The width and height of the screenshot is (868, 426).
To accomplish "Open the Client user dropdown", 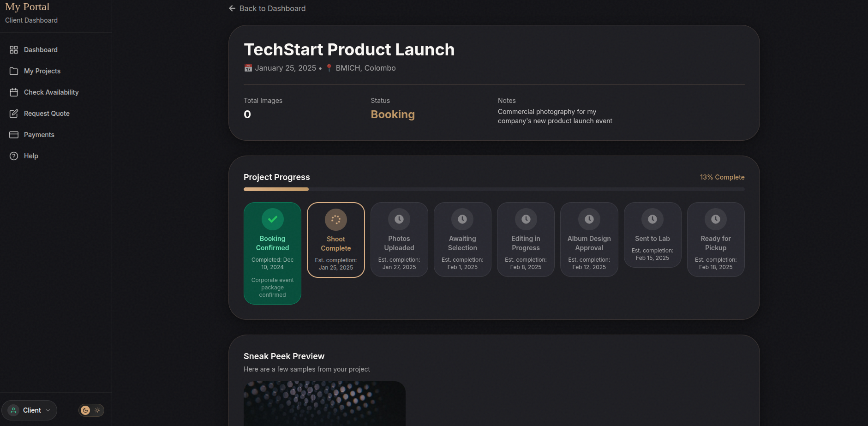I will click(x=30, y=410).
